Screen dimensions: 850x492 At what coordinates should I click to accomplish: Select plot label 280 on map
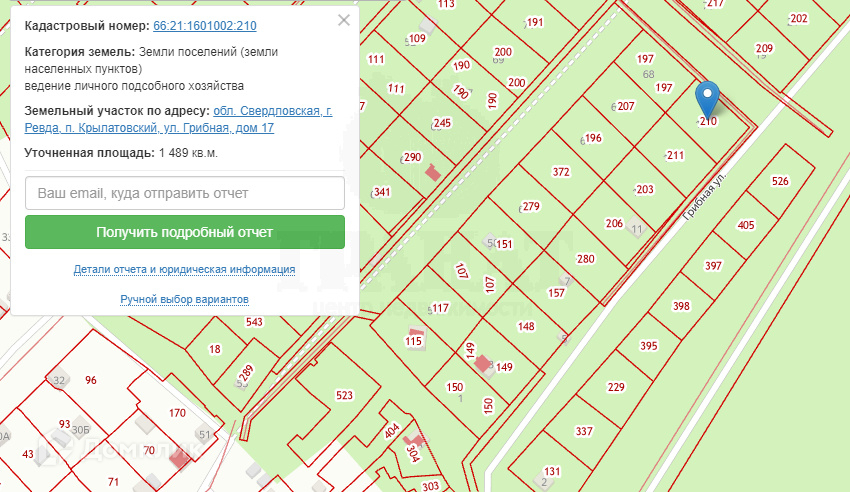coord(585,259)
